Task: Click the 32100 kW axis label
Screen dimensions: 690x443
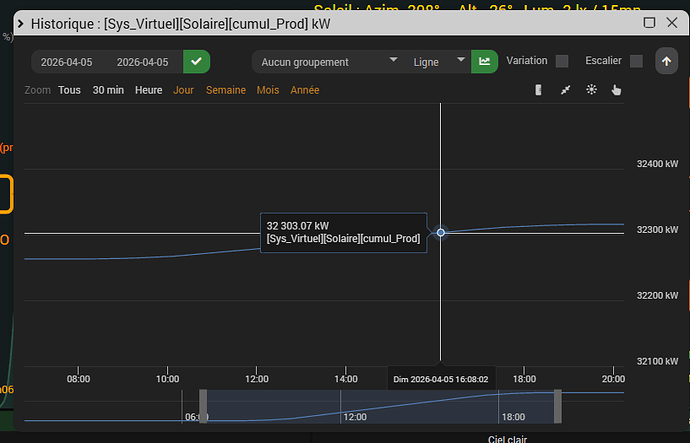Action: [x=657, y=361]
